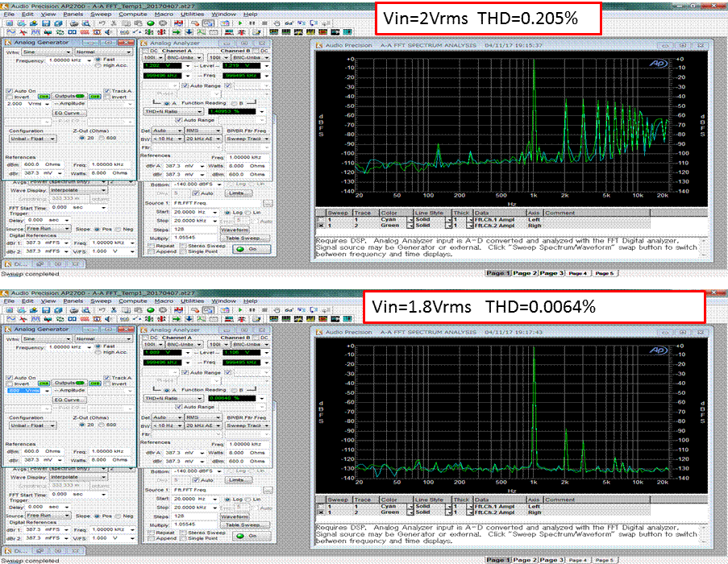This screenshot has width=728, height=564.
Task: Open THD+N Ratio function dropdown in upper analyzer
Action: point(173,111)
